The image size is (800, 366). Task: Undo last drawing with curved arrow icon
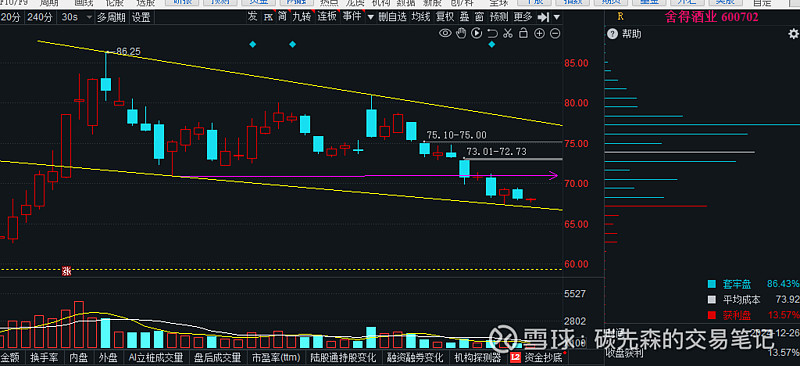click(492, 34)
